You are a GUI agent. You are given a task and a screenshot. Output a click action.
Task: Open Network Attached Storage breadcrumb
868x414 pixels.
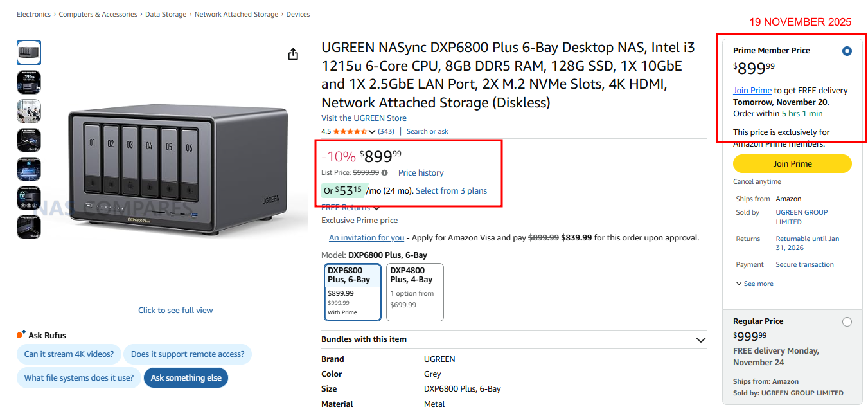tap(236, 14)
